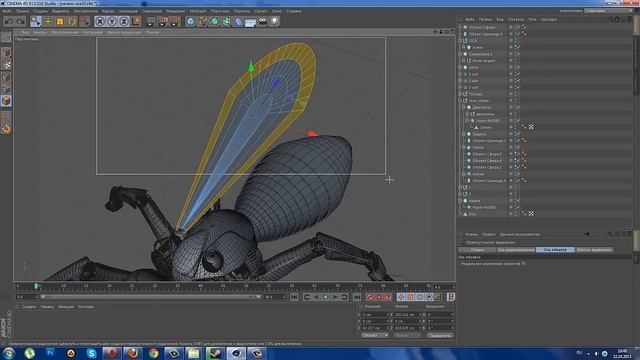
Task: Add a Cube primitive object
Action: click(191, 21)
